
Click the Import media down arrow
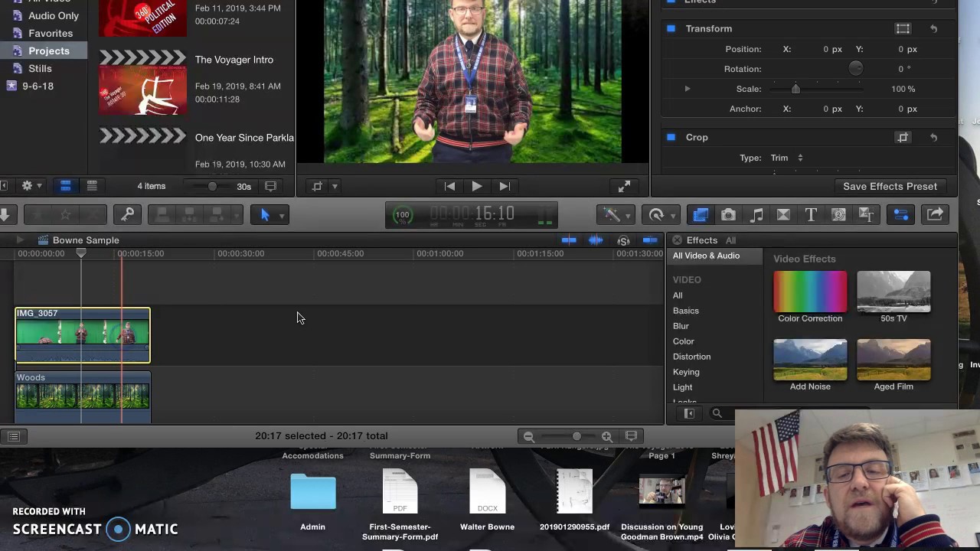pos(5,215)
